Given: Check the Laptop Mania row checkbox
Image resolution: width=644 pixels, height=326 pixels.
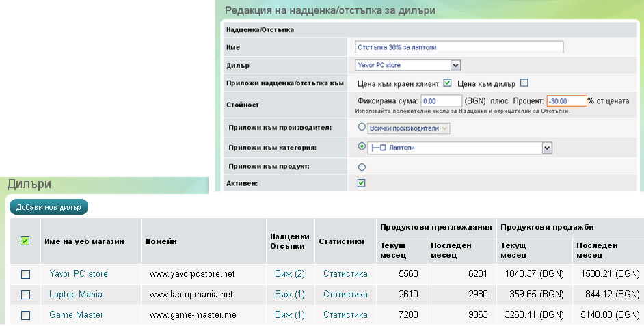Looking at the screenshot, I should pos(25,295).
